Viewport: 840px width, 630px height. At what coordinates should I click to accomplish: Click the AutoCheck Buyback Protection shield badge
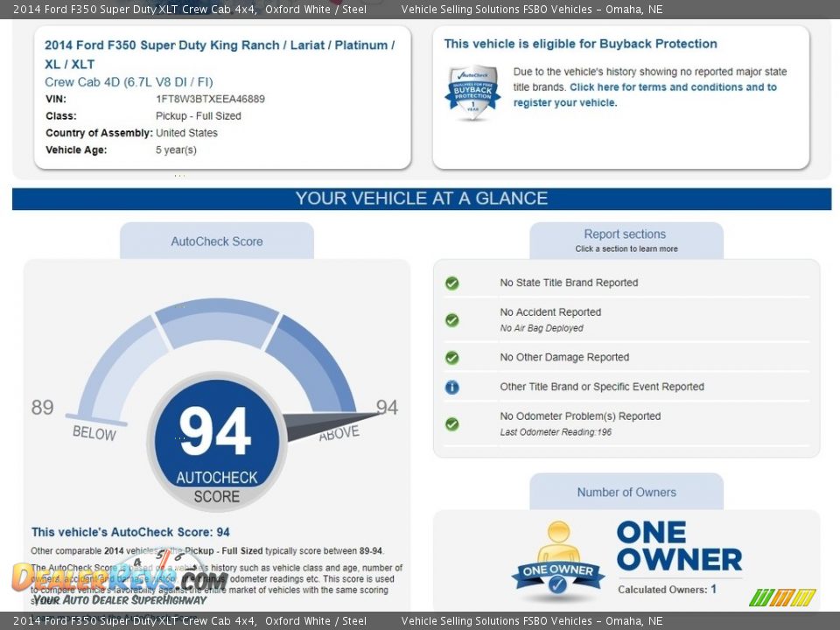coord(472,92)
